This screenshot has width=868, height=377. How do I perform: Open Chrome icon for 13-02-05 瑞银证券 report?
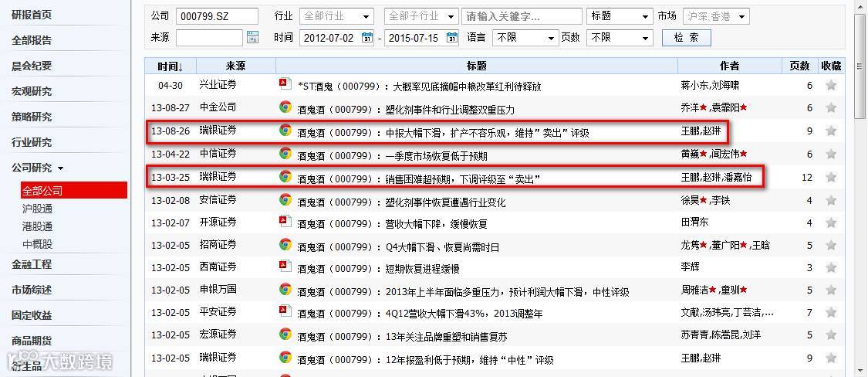point(285,357)
